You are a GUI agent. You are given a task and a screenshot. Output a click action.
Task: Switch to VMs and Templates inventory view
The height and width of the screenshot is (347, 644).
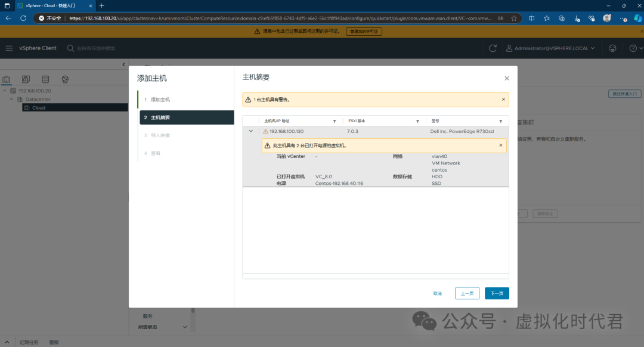[x=26, y=79]
